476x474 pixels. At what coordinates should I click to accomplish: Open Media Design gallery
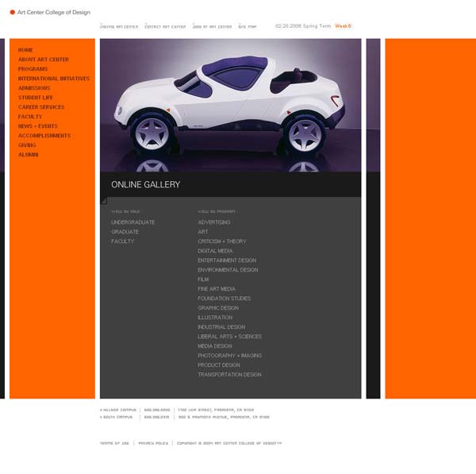tap(215, 346)
